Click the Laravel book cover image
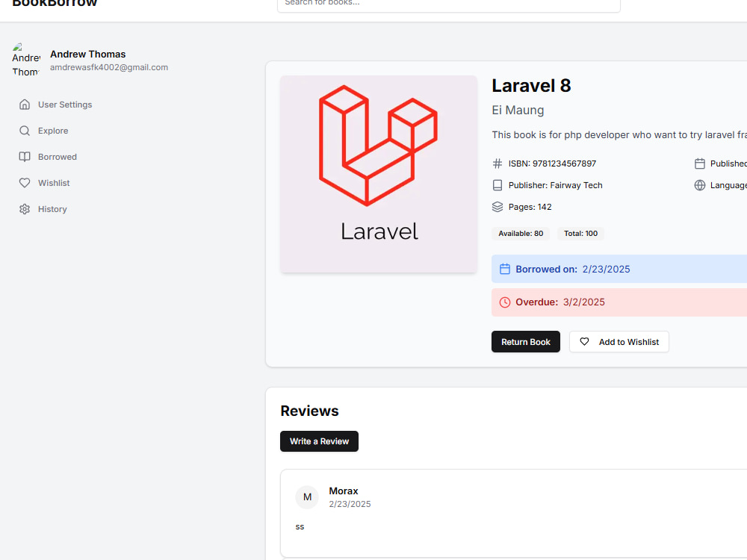This screenshot has width=747, height=560. click(379, 174)
